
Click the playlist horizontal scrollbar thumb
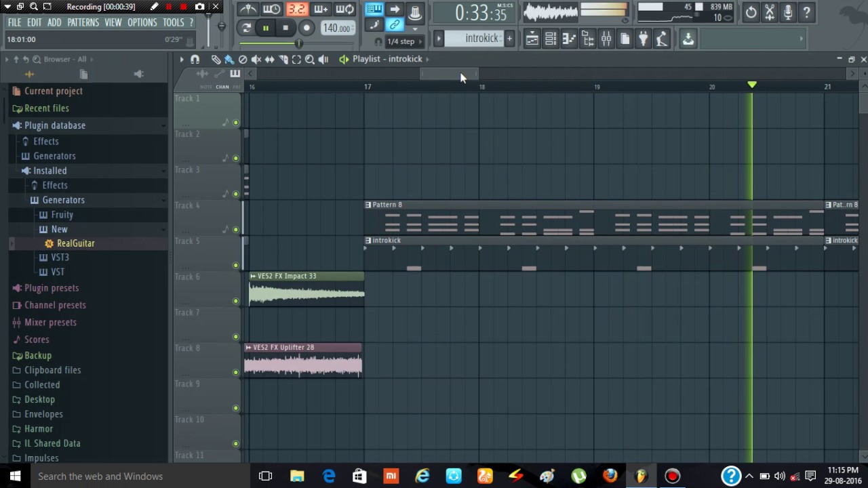[449, 73]
